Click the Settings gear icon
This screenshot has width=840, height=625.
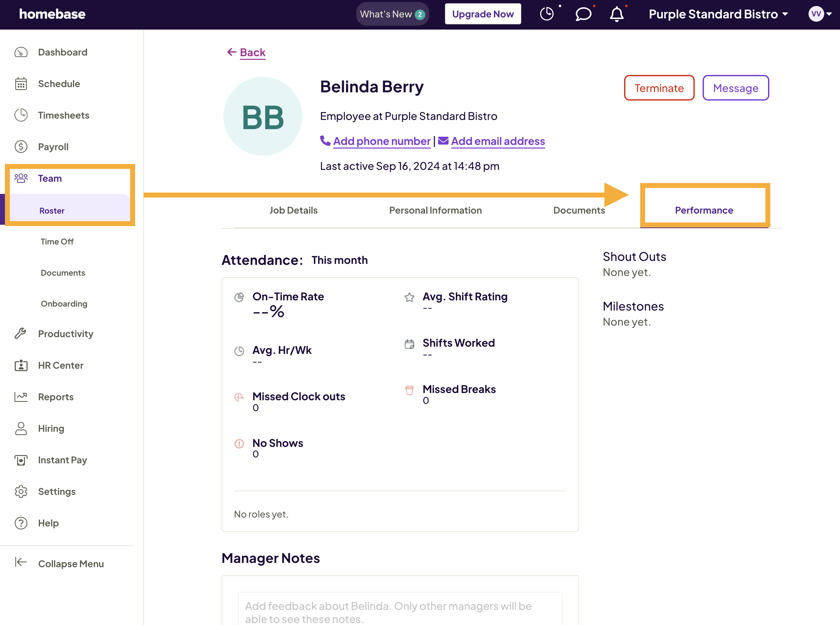click(x=21, y=492)
